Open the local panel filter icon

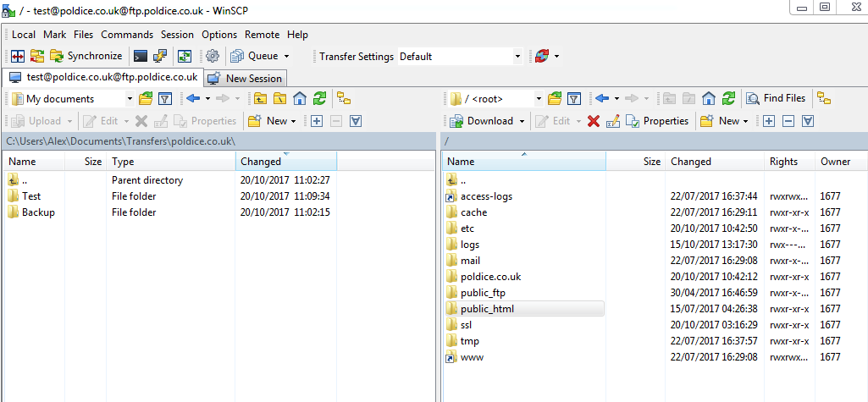pyautogui.click(x=165, y=99)
